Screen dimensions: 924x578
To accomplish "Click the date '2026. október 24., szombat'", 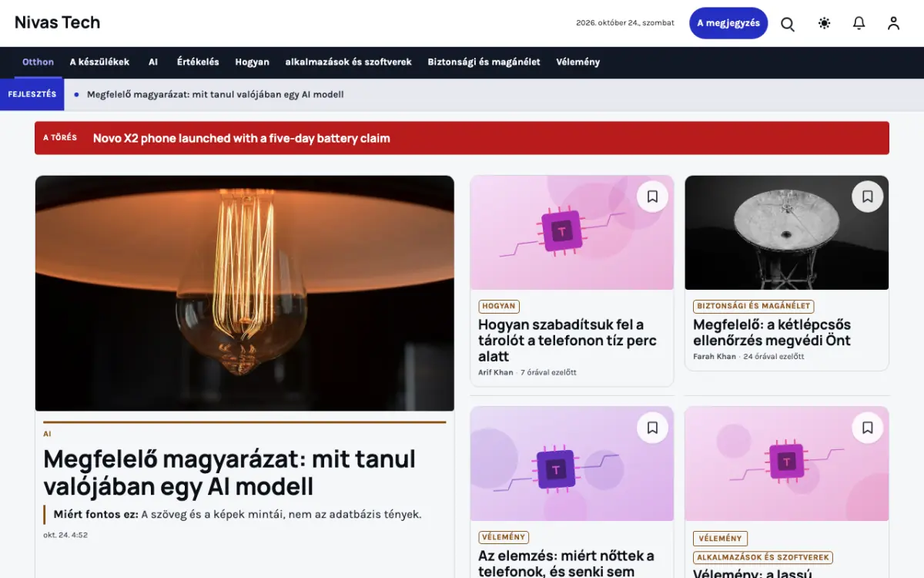I will tap(625, 23).
